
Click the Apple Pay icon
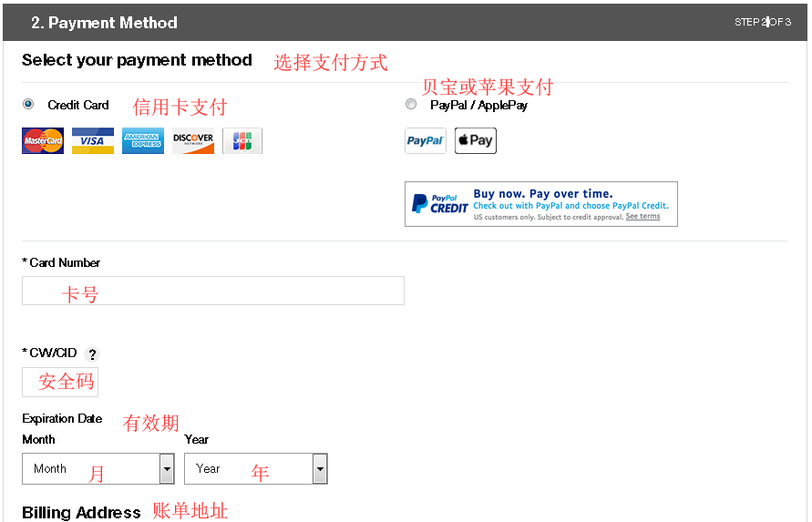point(476,141)
